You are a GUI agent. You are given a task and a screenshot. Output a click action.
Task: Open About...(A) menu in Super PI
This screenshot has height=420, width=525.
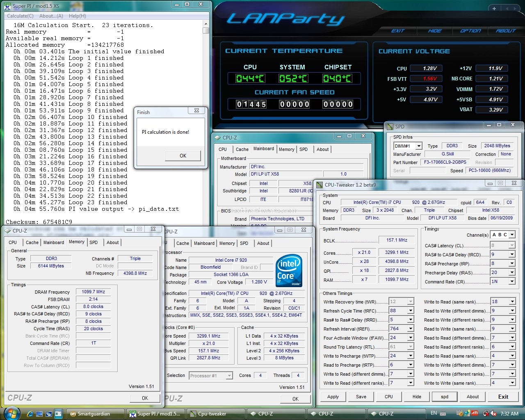tap(51, 16)
